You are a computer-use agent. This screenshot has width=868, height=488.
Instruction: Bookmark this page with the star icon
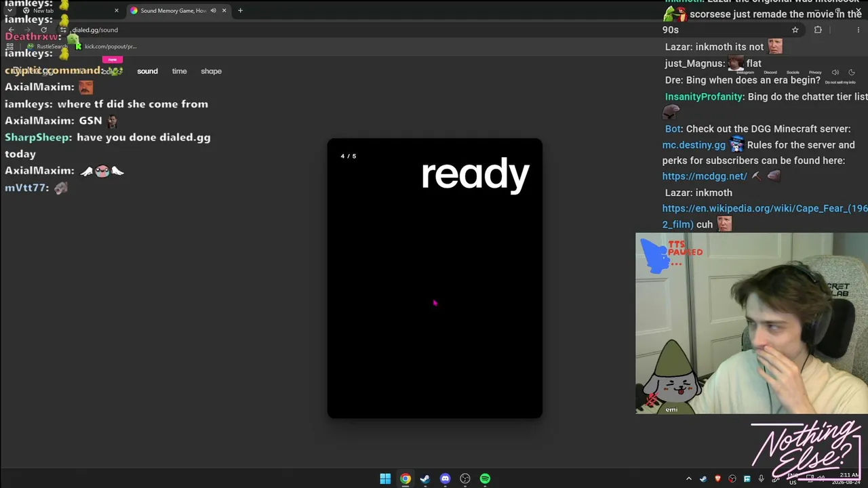795,30
